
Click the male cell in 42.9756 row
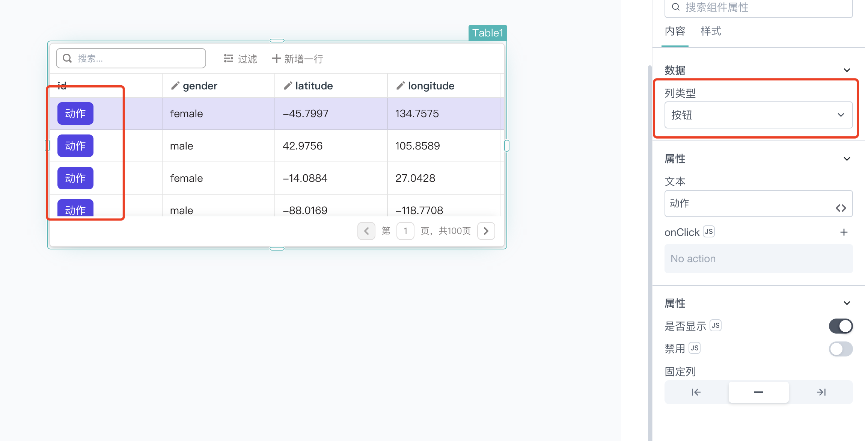click(219, 146)
